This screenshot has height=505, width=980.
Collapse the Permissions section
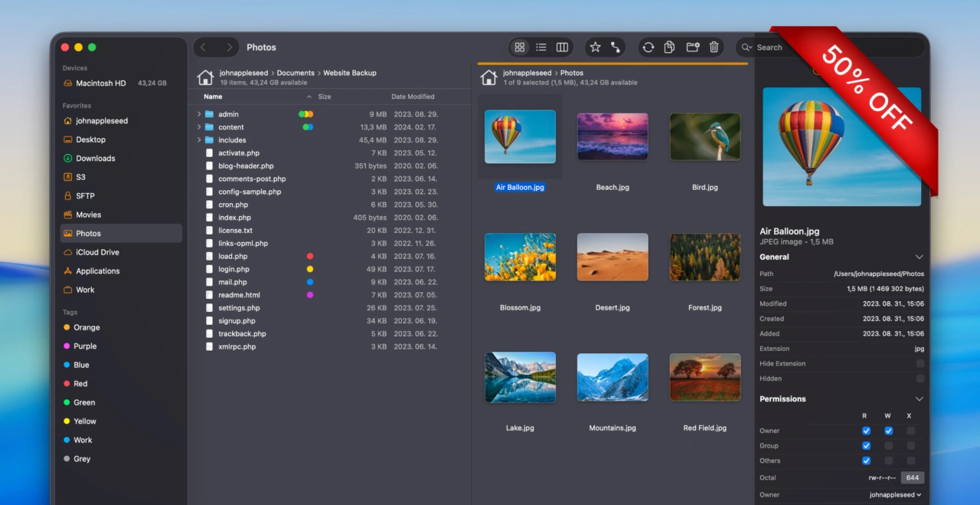(919, 399)
